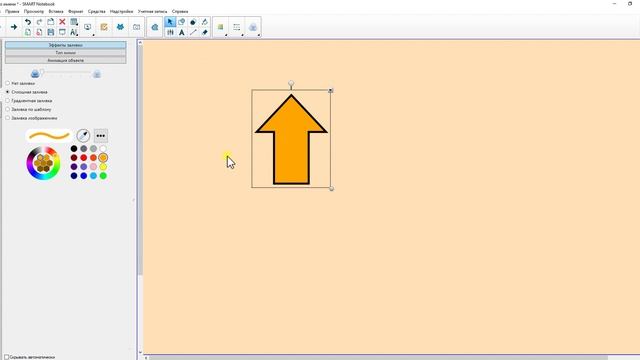Open the screen shade display dropdown
640x360 pixels.
coord(88,27)
